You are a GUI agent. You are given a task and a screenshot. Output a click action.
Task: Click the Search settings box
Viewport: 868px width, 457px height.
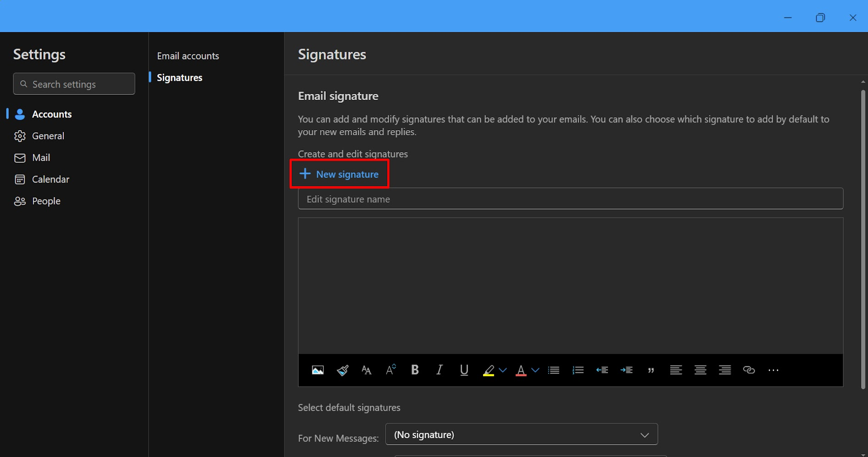coord(74,84)
